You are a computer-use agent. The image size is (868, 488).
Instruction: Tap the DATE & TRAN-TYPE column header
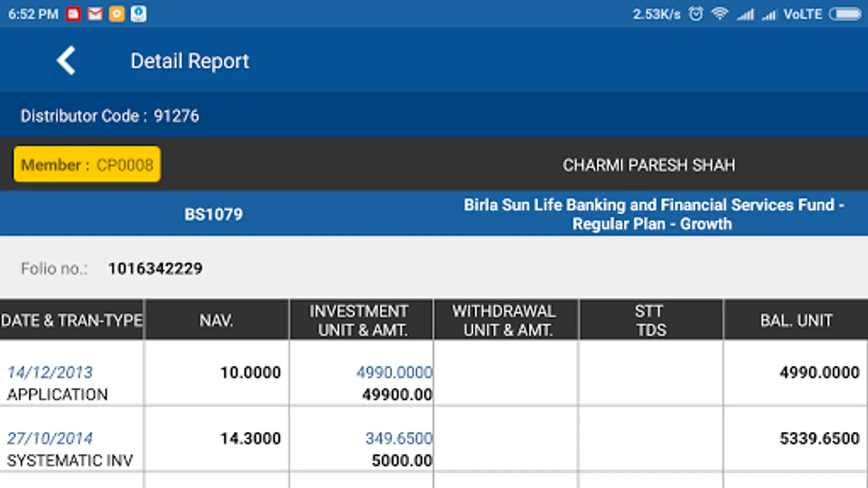pos(72,320)
